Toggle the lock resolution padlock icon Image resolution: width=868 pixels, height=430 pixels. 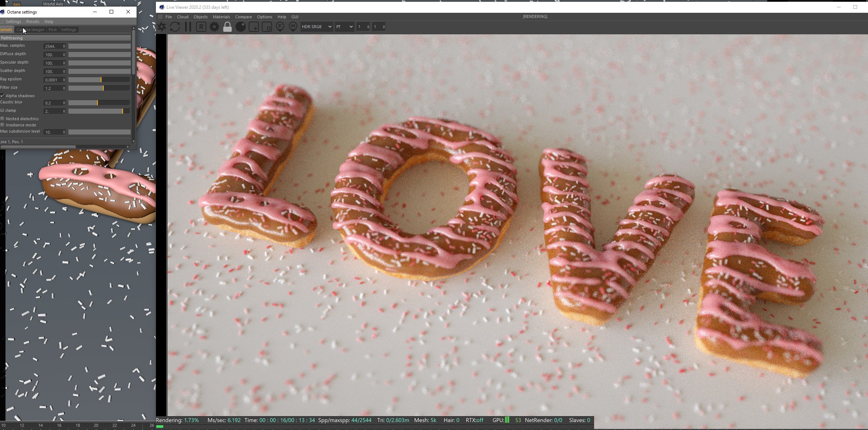click(227, 27)
